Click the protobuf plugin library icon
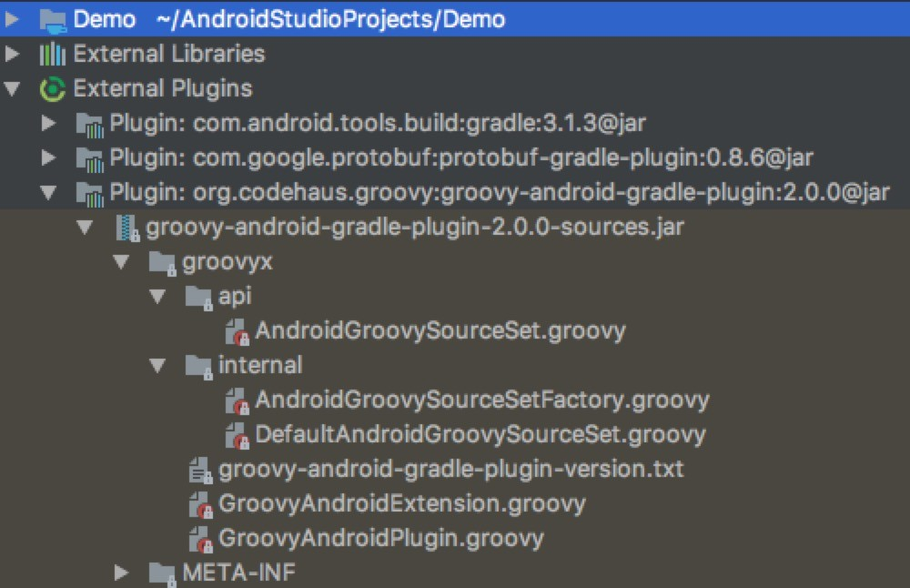This screenshot has width=910, height=588. (90, 158)
